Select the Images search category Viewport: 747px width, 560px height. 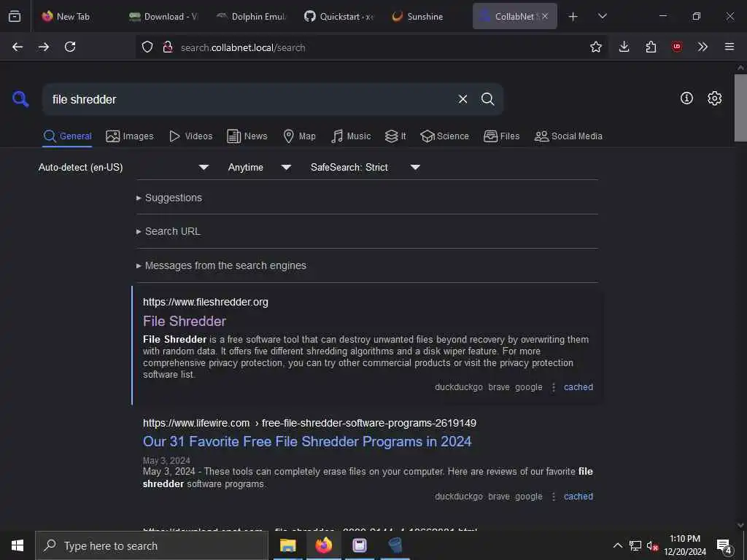(130, 136)
